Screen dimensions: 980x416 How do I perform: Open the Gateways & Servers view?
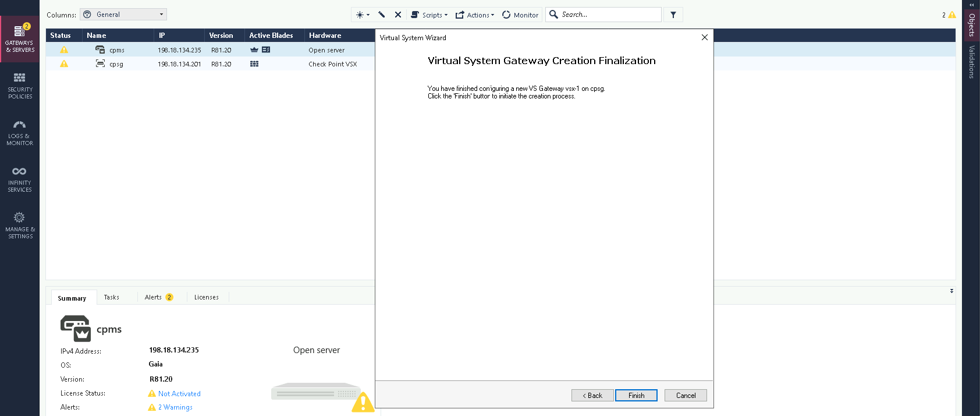tap(20, 39)
